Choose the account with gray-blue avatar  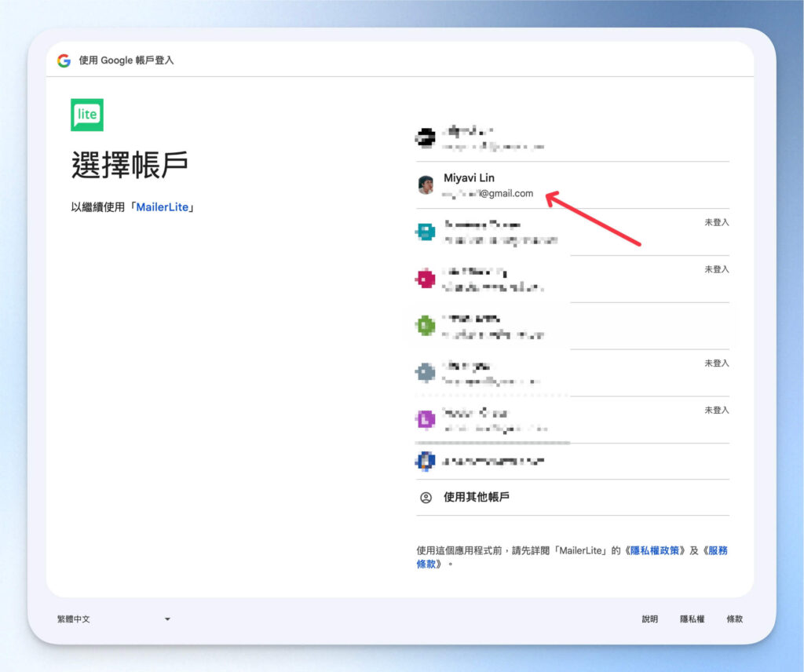572,373
